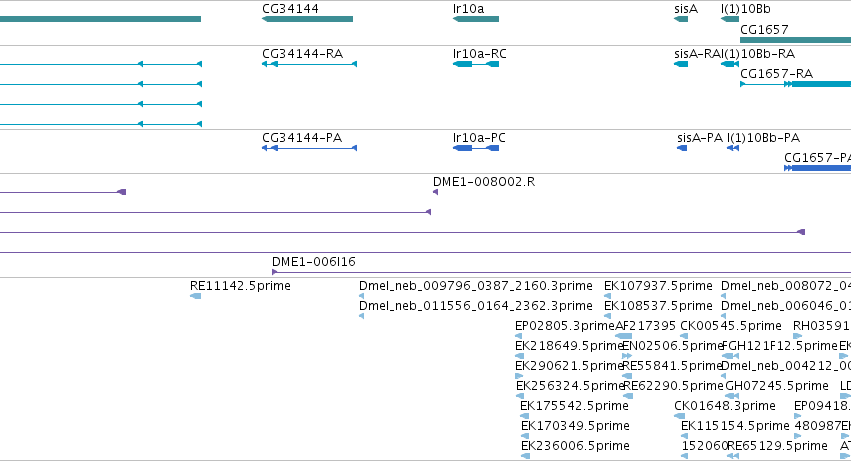Select the AF217395 label
Viewport: 851px width, 461px height.
click(645, 326)
